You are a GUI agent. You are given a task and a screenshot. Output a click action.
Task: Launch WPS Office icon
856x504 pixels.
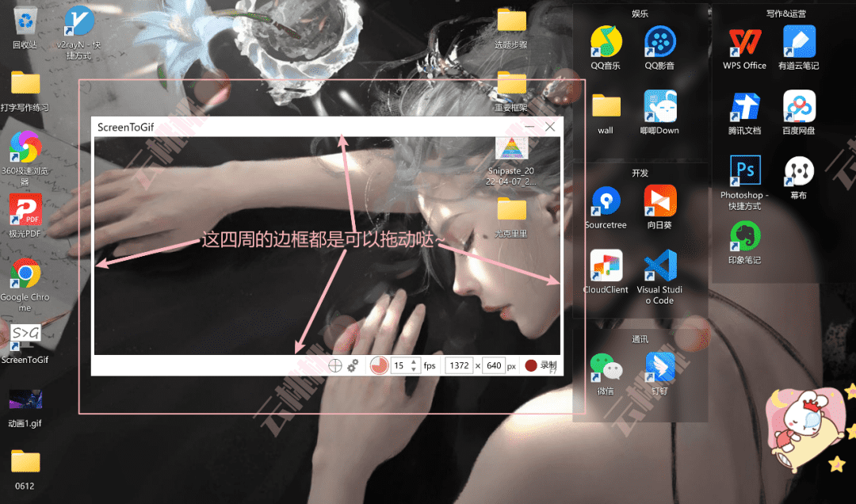pos(744,41)
